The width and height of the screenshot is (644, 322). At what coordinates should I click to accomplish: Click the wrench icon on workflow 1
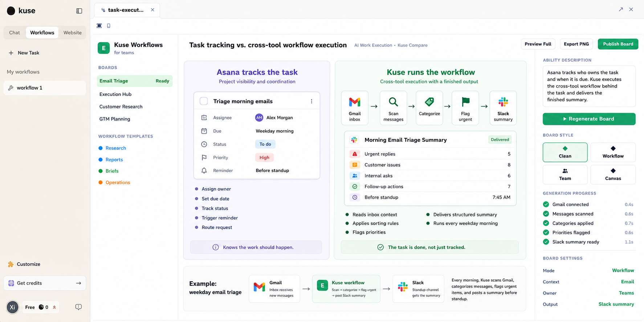coord(11,88)
